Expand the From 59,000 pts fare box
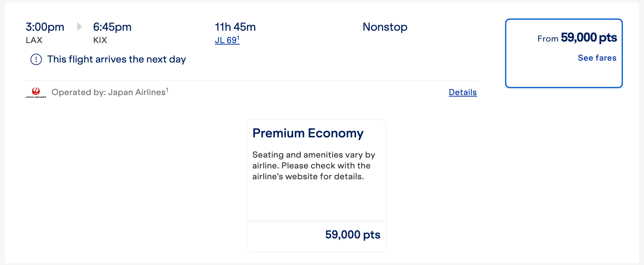The height and width of the screenshot is (265, 644). (x=563, y=52)
